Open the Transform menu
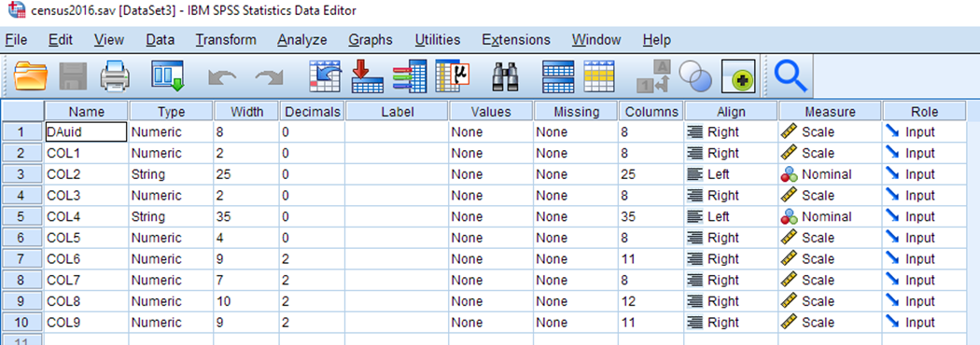 (x=226, y=40)
